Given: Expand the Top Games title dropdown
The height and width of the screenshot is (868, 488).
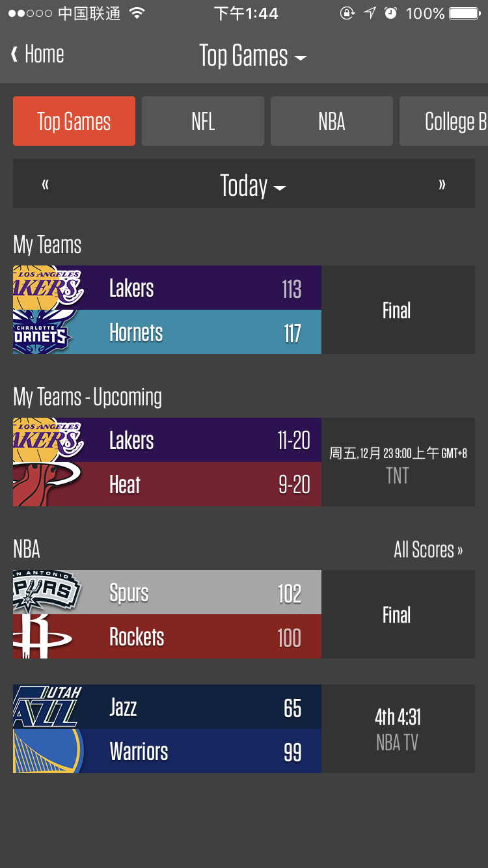Looking at the screenshot, I should [252, 56].
